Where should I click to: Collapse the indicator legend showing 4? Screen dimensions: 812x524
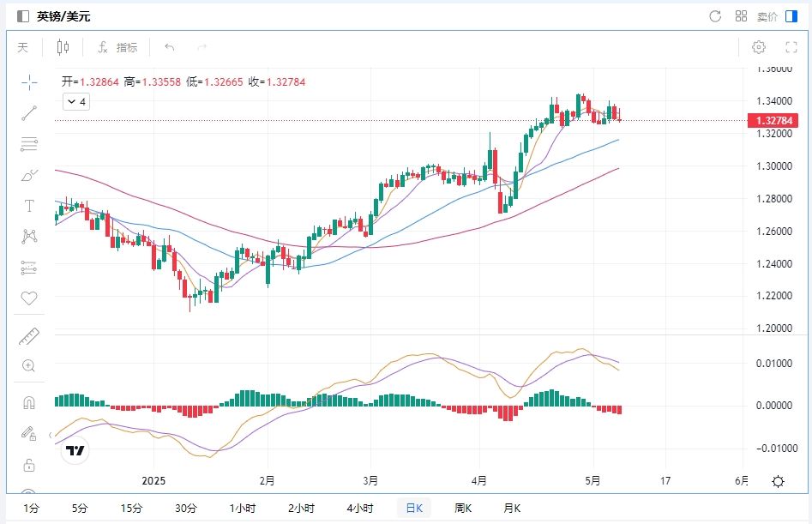(76, 102)
